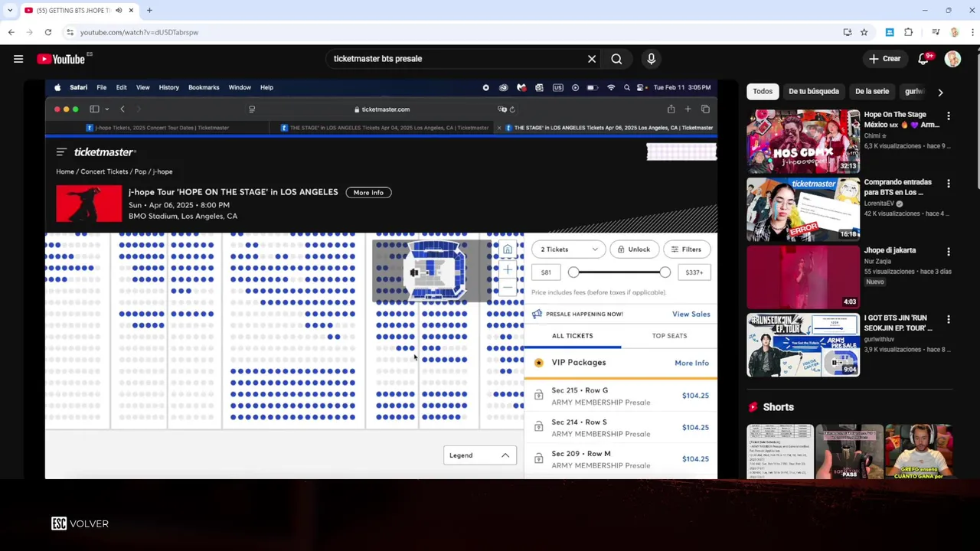Open Hope On The Stage México thumbnail
This screenshot has width=980, height=551.
(803, 142)
